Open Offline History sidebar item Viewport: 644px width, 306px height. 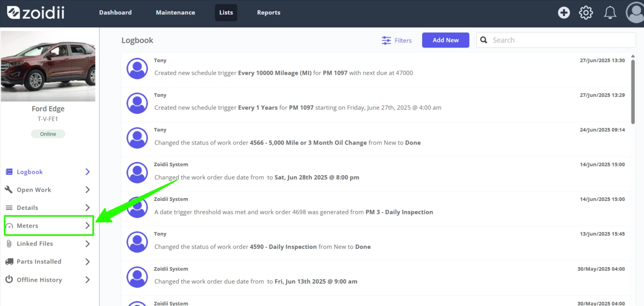click(49, 280)
